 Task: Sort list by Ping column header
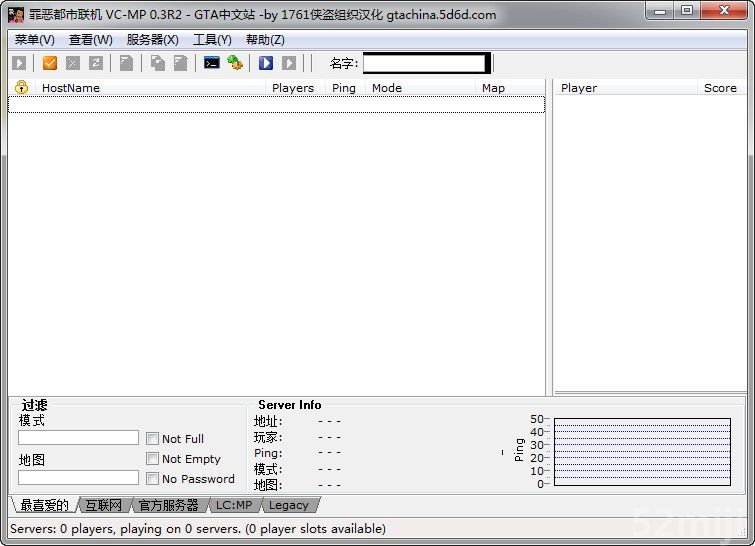pyautogui.click(x=344, y=88)
